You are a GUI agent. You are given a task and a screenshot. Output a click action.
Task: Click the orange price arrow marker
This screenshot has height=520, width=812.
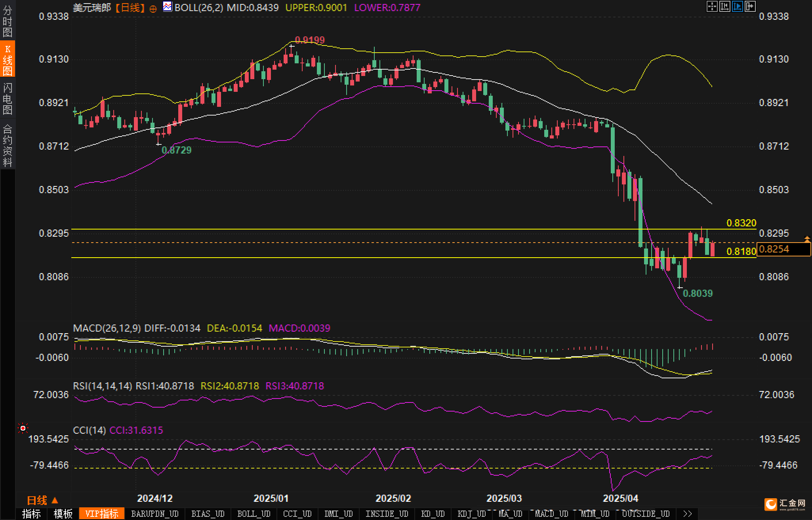pyautogui.click(x=807, y=239)
